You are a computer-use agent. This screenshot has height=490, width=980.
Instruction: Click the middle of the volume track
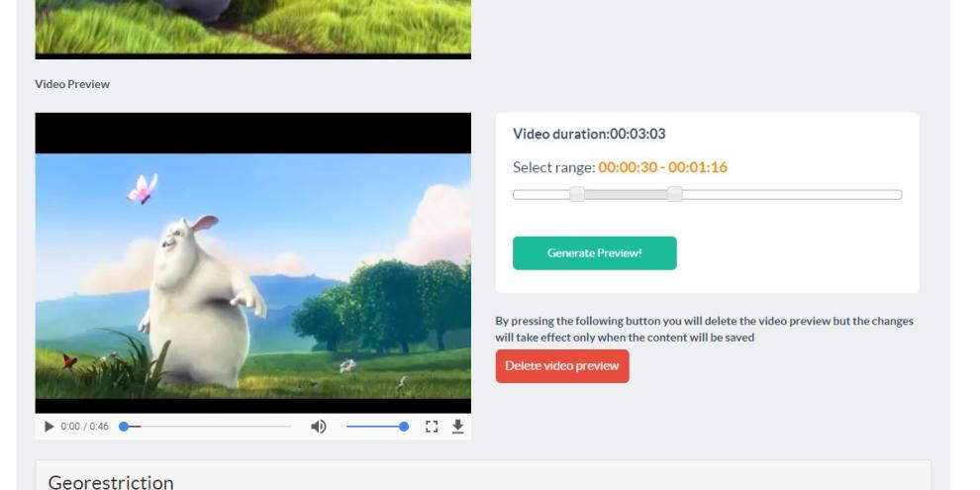tap(374, 427)
